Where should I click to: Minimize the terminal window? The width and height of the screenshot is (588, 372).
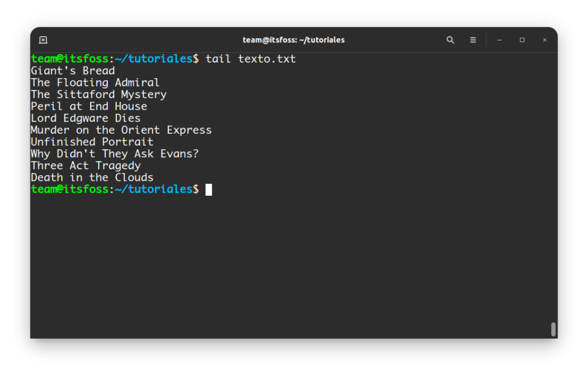500,40
